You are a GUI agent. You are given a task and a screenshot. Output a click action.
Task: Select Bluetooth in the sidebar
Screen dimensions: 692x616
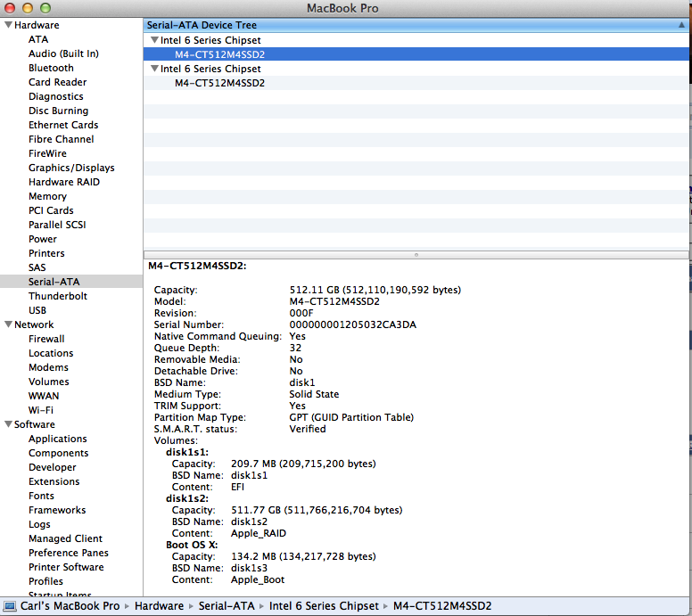pos(51,68)
